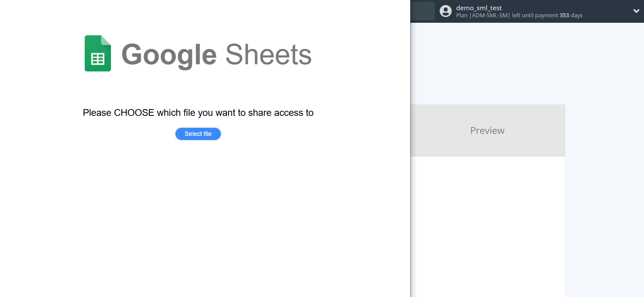Click the pale empty area above Preview header
The width and height of the screenshot is (644, 297).
pos(487,65)
